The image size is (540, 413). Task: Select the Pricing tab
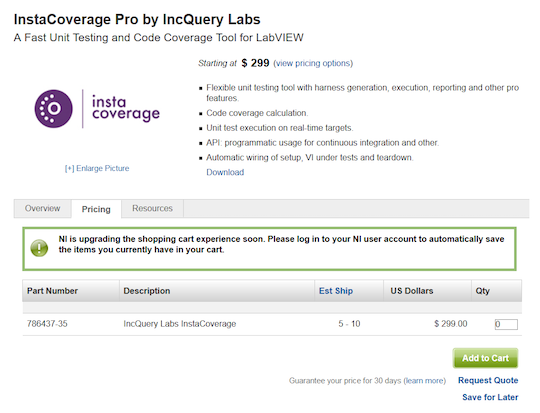(x=96, y=209)
